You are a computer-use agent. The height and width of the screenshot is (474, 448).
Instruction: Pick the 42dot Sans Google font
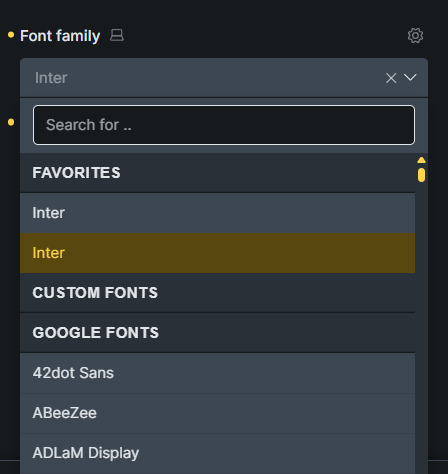217,373
